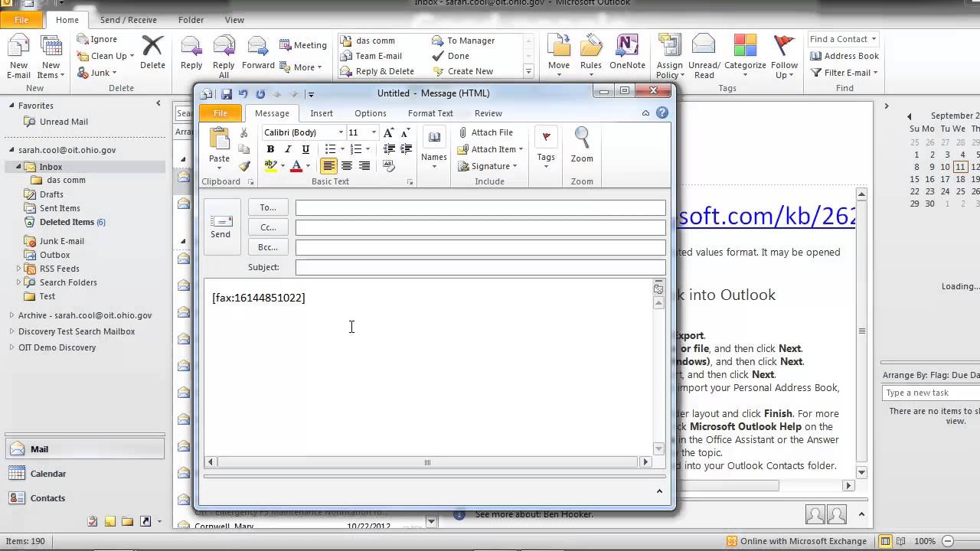Viewport: 980px width, 551px height.
Task: Apply yellow text highlight color
Action: [270, 166]
